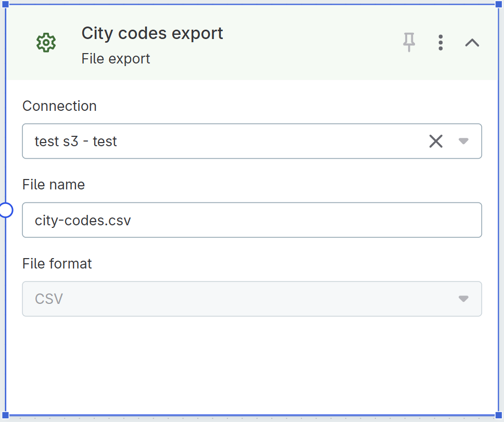Click the Connection field label

tap(59, 106)
